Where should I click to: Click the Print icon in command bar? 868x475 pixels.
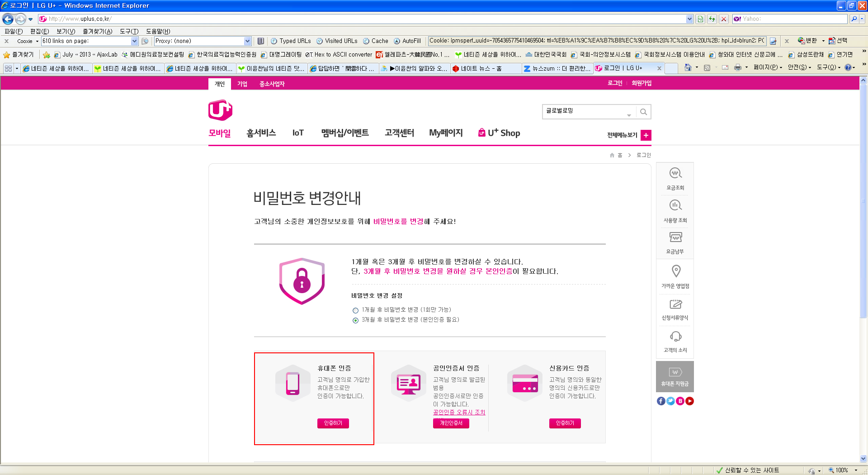point(738,68)
